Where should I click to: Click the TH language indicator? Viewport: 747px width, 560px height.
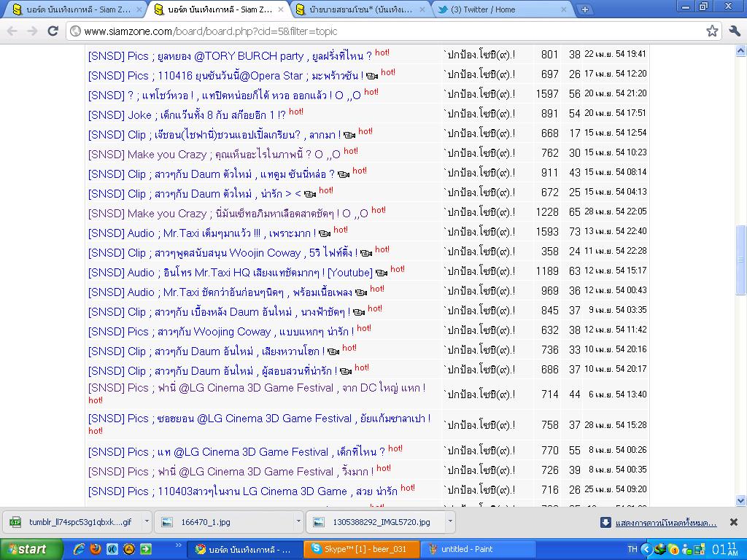(x=632, y=549)
